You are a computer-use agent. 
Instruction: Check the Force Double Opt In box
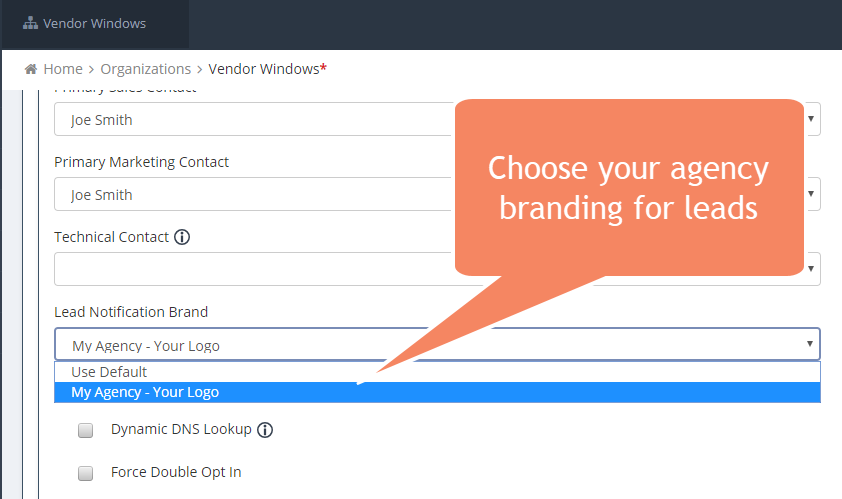[85, 473]
